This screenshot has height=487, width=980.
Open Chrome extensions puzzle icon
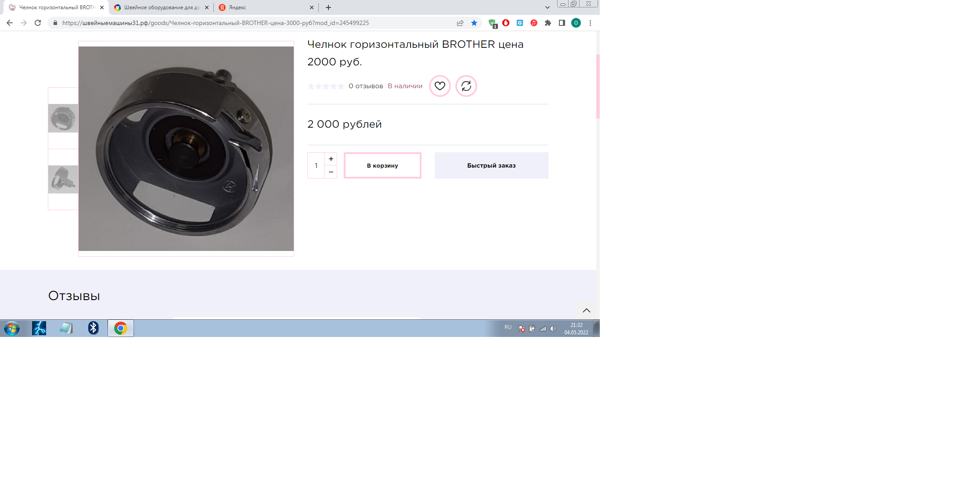coord(548,23)
